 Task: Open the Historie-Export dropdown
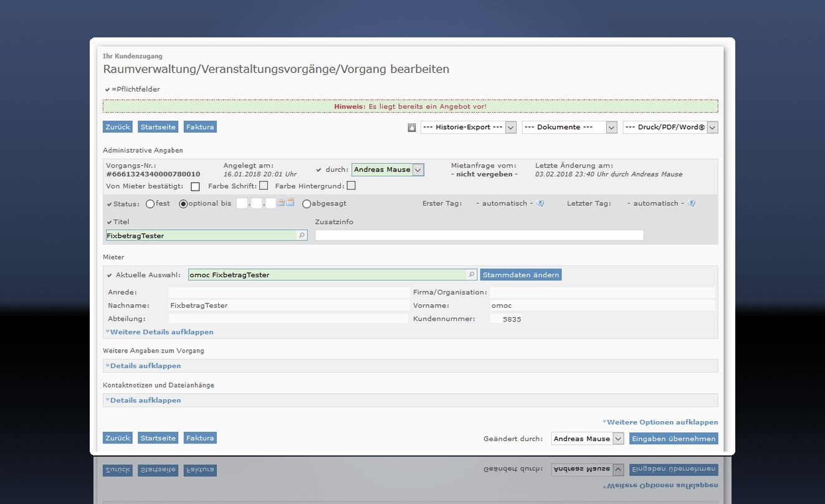[x=469, y=127]
